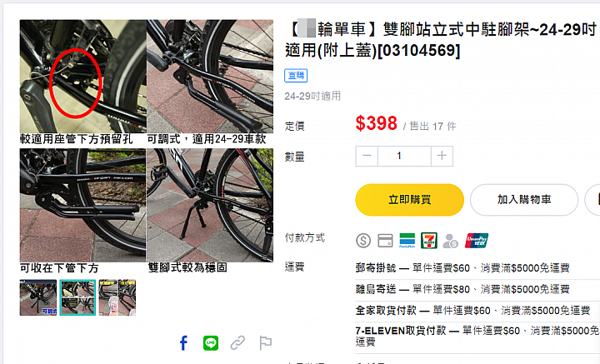This screenshot has width=600, height=364.
Task: Report listing with flag icon
Action: click(x=265, y=343)
